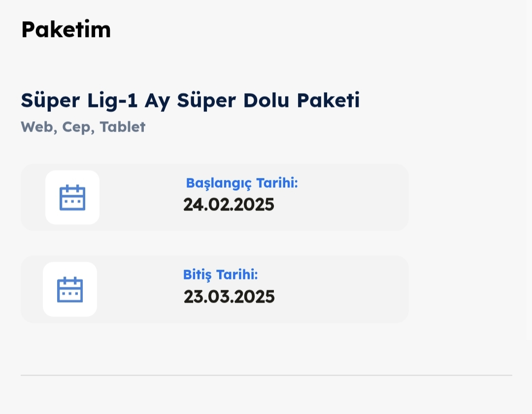Select the word Tablet in platform list

tap(123, 127)
